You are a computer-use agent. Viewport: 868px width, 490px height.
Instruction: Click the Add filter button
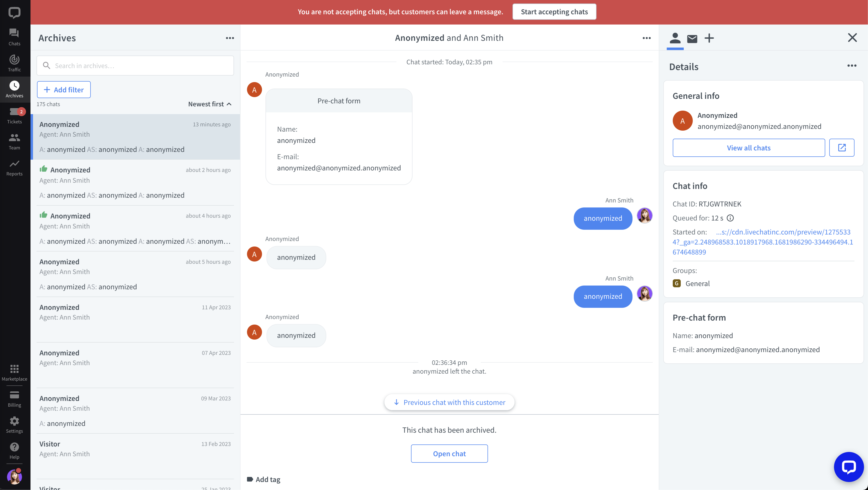tap(64, 90)
